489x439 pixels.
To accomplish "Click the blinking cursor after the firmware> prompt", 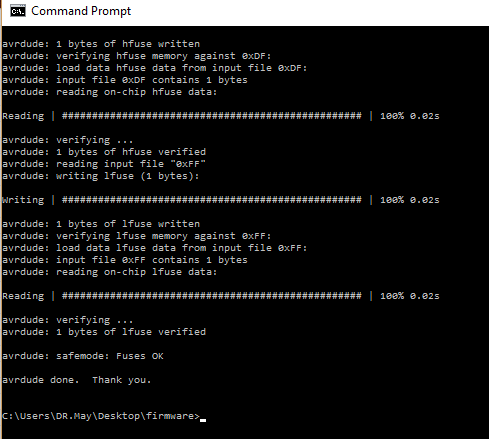I will (x=203, y=420).
